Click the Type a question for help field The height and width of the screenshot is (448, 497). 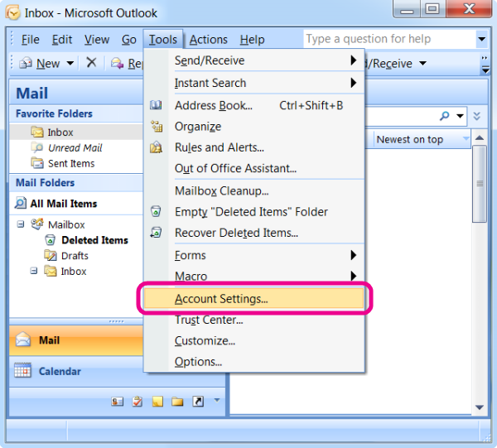tap(389, 39)
